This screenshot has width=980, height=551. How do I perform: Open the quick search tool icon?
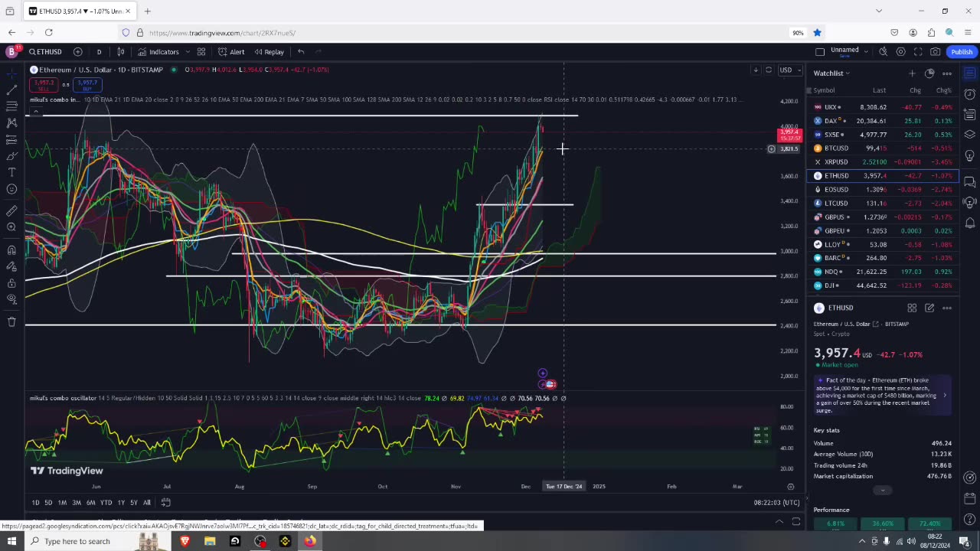(x=883, y=52)
